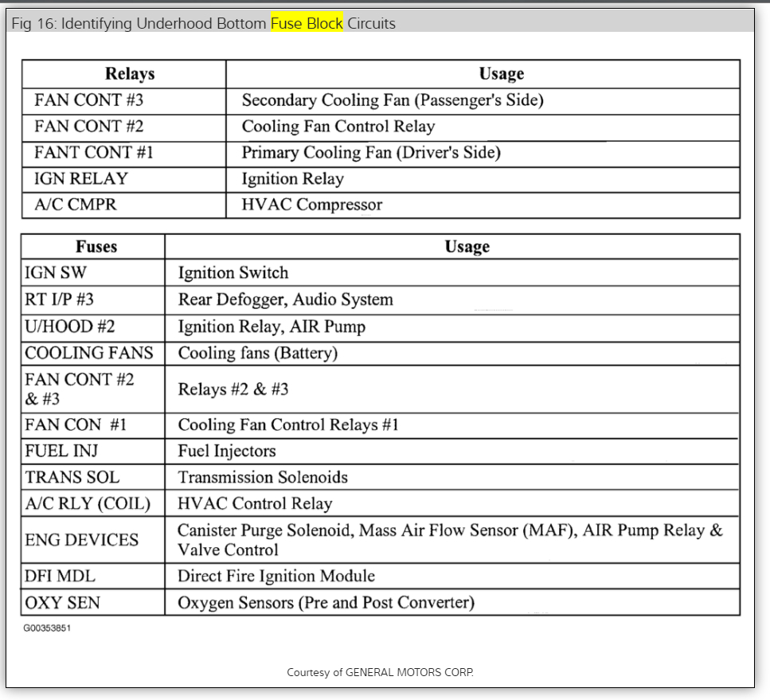This screenshot has height=700, width=770.
Task: Click the 'Fuses' column header
Action: [93, 247]
